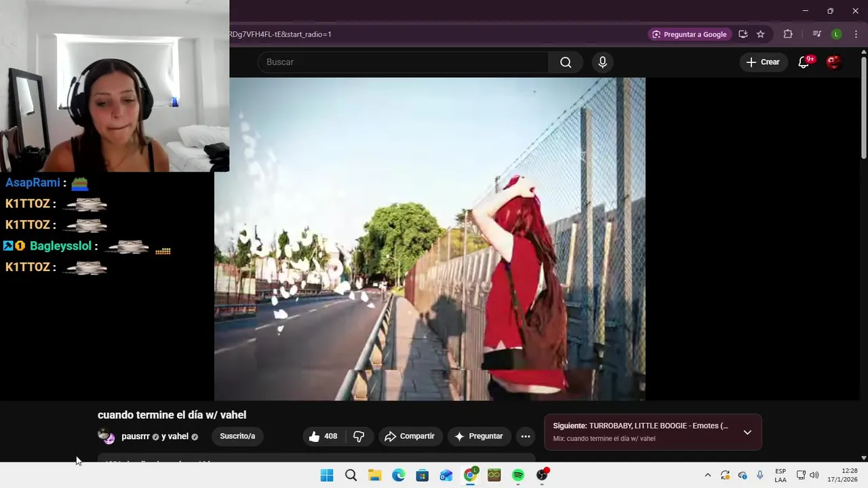Switch to Chrome in taskbar
Viewport: 868px width, 488px height.
(x=470, y=475)
